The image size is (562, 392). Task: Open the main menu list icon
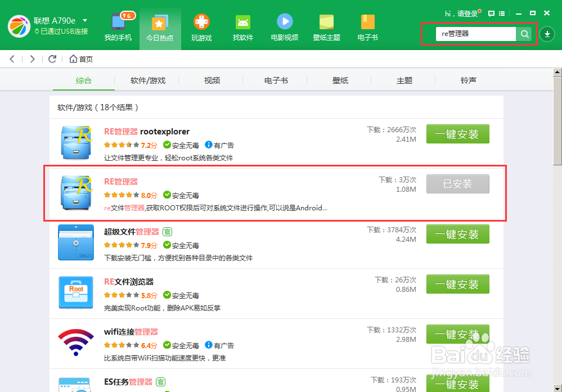pyautogui.click(x=502, y=13)
